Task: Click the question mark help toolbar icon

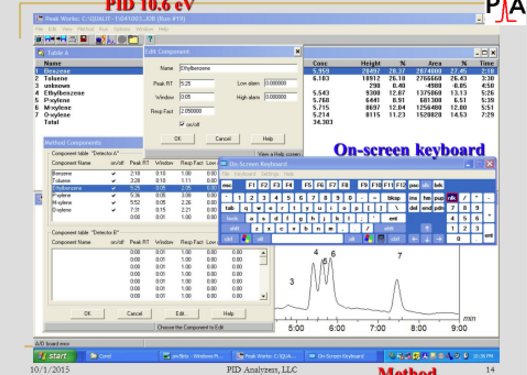Action: tap(150, 39)
